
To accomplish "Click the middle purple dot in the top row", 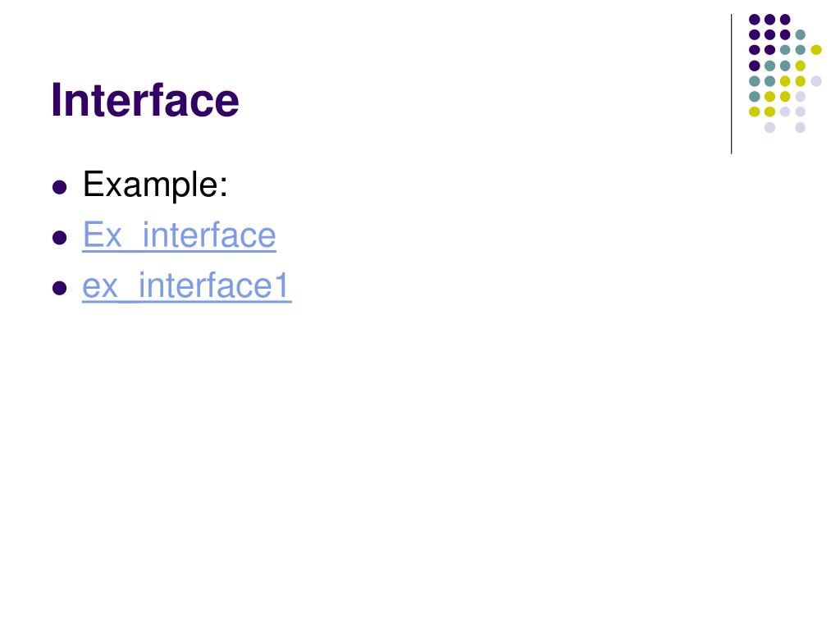I will pyautogui.click(x=769, y=20).
